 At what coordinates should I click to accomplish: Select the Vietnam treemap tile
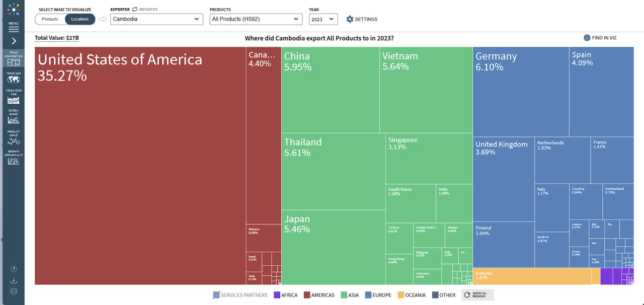coord(426,90)
